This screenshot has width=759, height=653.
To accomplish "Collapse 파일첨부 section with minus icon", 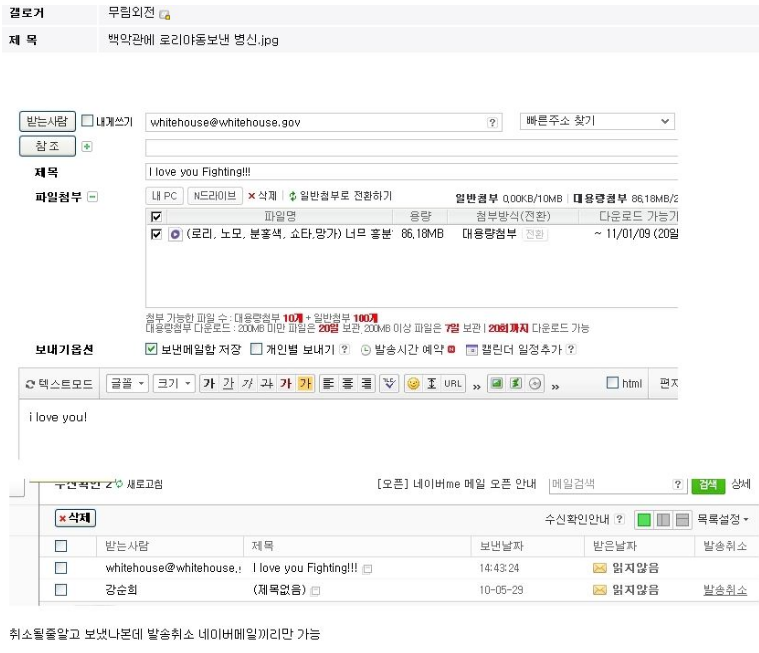I will (92, 197).
